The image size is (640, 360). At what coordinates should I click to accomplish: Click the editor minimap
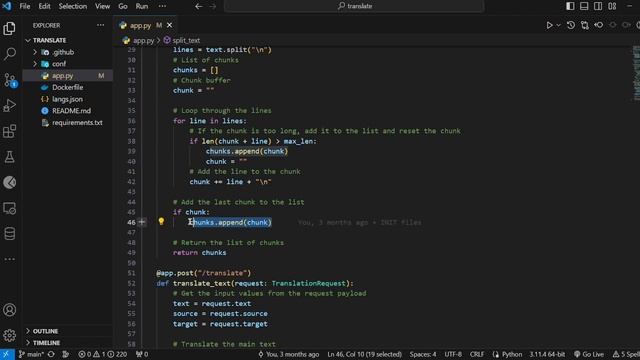pos(636,73)
